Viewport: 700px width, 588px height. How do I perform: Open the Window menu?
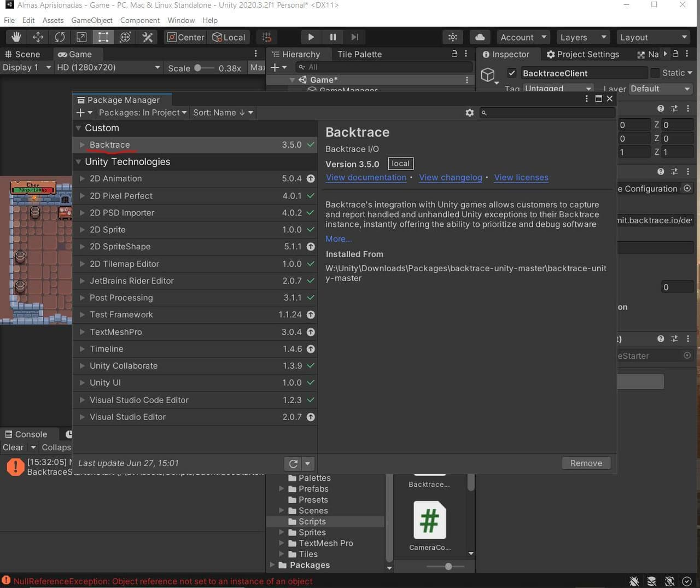point(181,20)
